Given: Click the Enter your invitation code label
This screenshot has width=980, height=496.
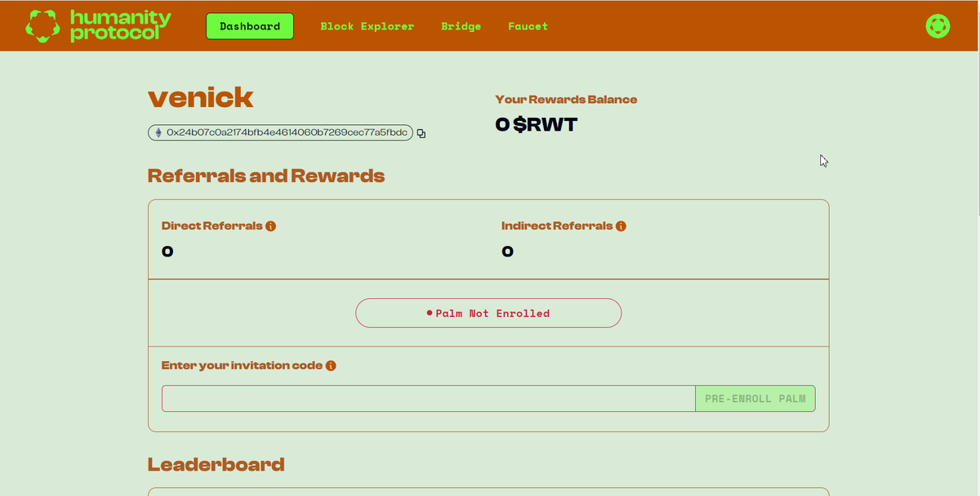Looking at the screenshot, I should pos(242,366).
